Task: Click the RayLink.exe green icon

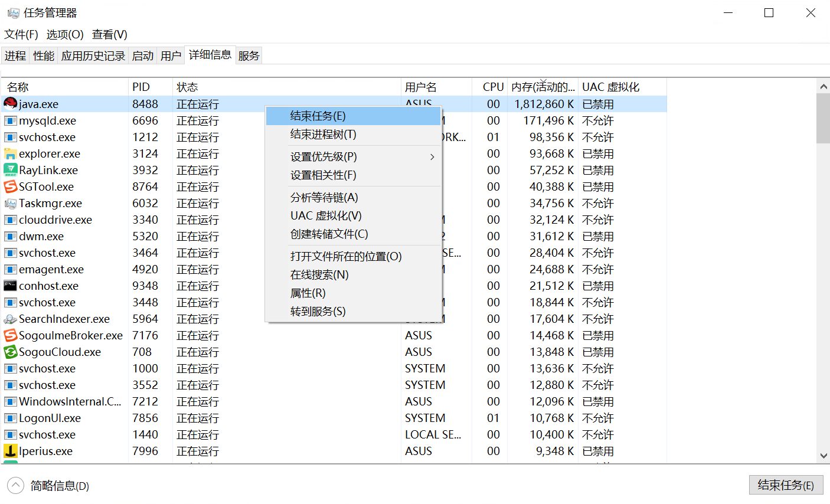Action: coord(10,170)
